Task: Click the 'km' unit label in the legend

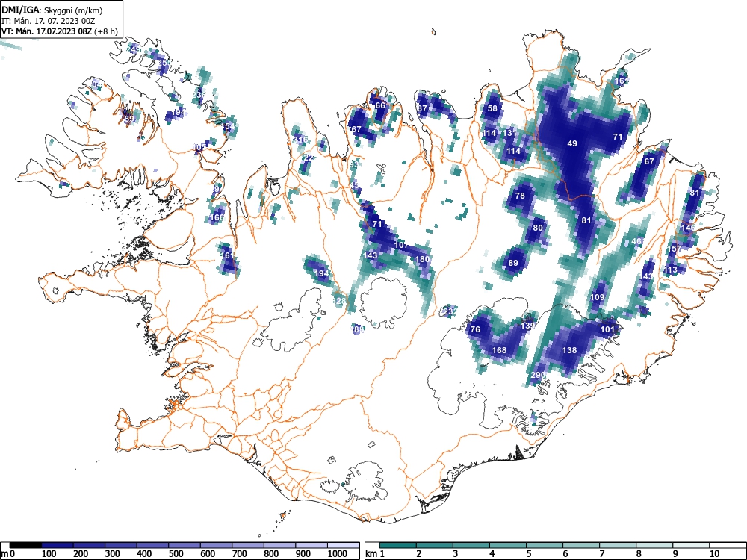Action: (371, 554)
